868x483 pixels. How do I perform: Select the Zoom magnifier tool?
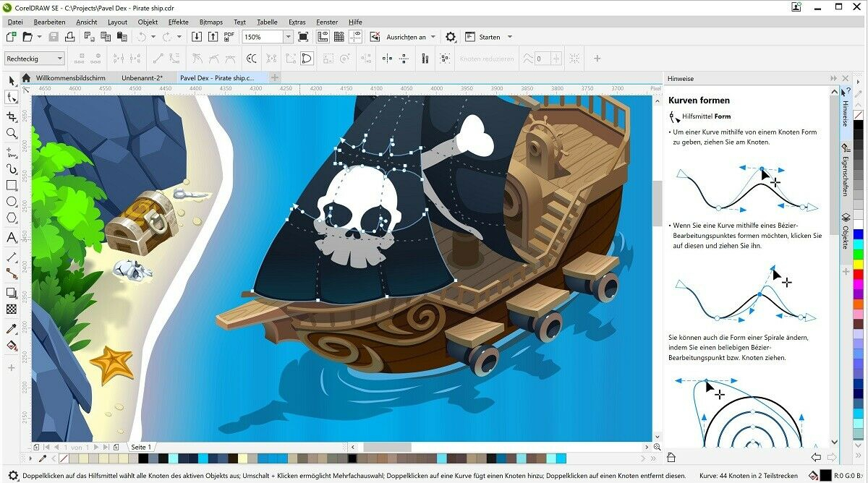pyautogui.click(x=12, y=133)
